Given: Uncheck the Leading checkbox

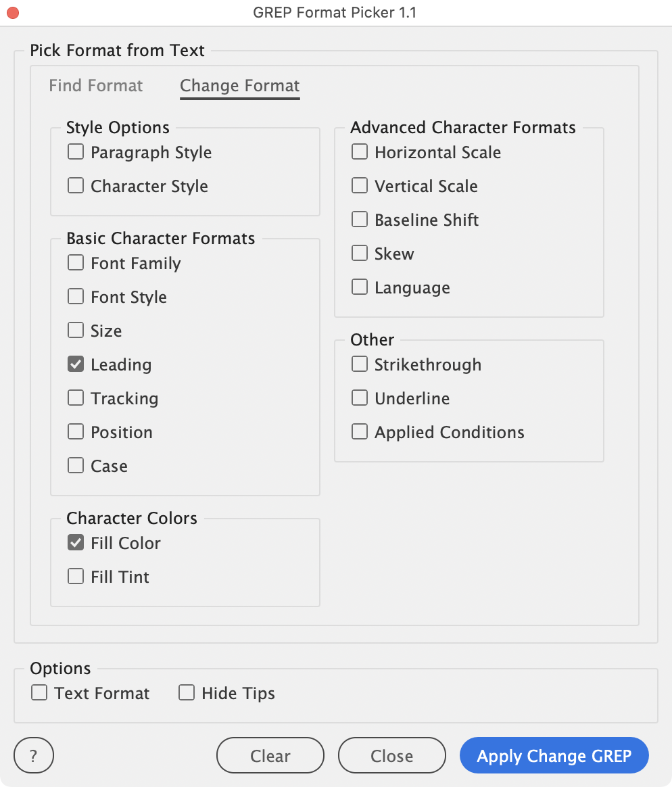Looking at the screenshot, I should coord(76,364).
